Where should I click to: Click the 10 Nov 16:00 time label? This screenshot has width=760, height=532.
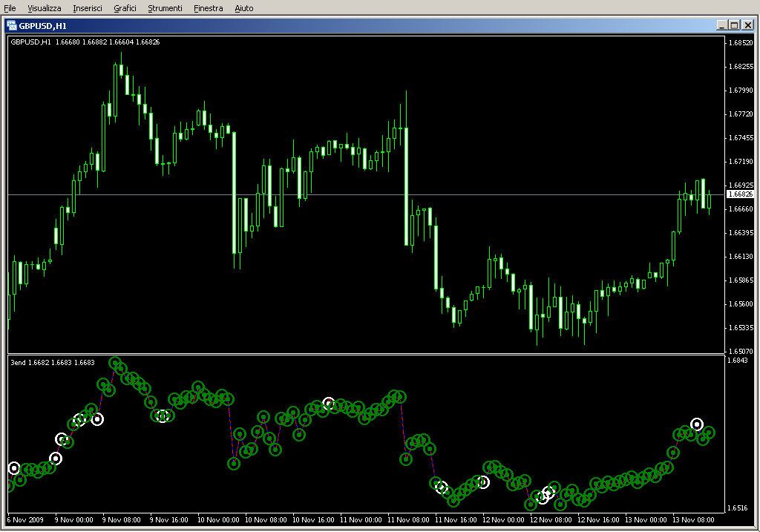click(x=313, y=520)
